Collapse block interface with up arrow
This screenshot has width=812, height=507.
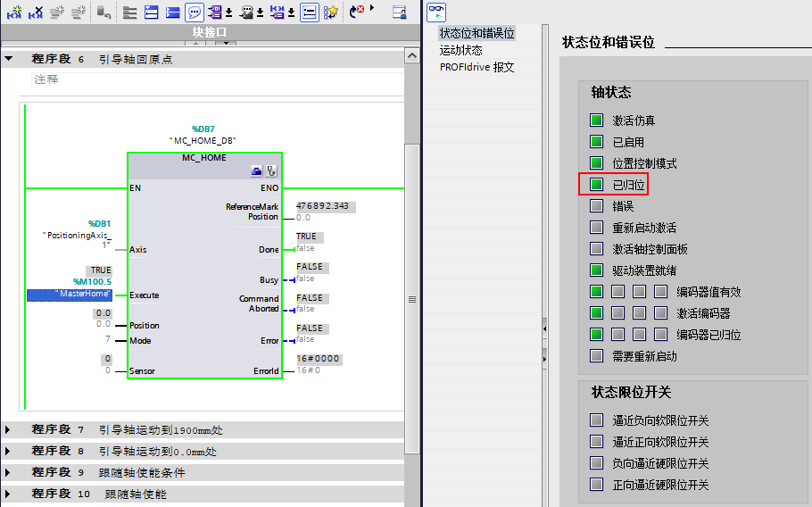pos(195,43)
